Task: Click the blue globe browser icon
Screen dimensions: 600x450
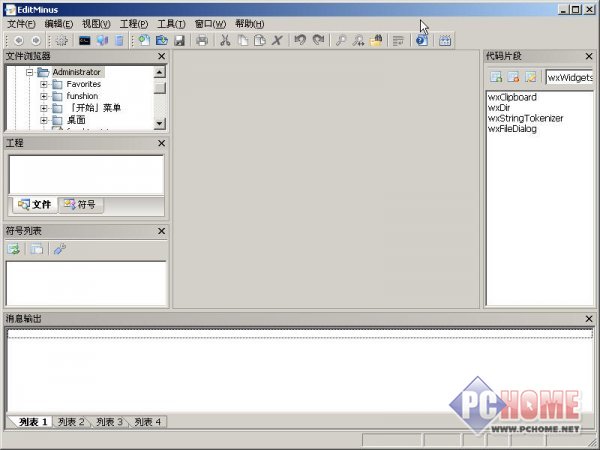Action: coord(102,40)
